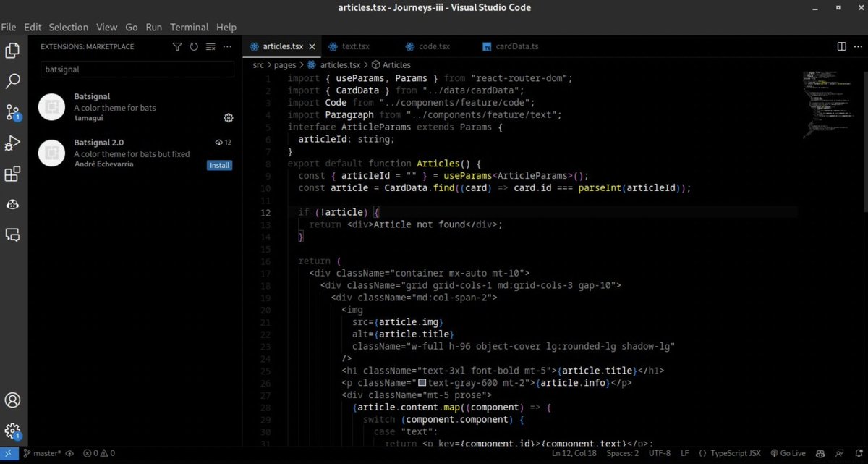Click the text-gray-600 color swatch in code
The height and width of the screenshot is (464, 868).
(x=422, y=383)
